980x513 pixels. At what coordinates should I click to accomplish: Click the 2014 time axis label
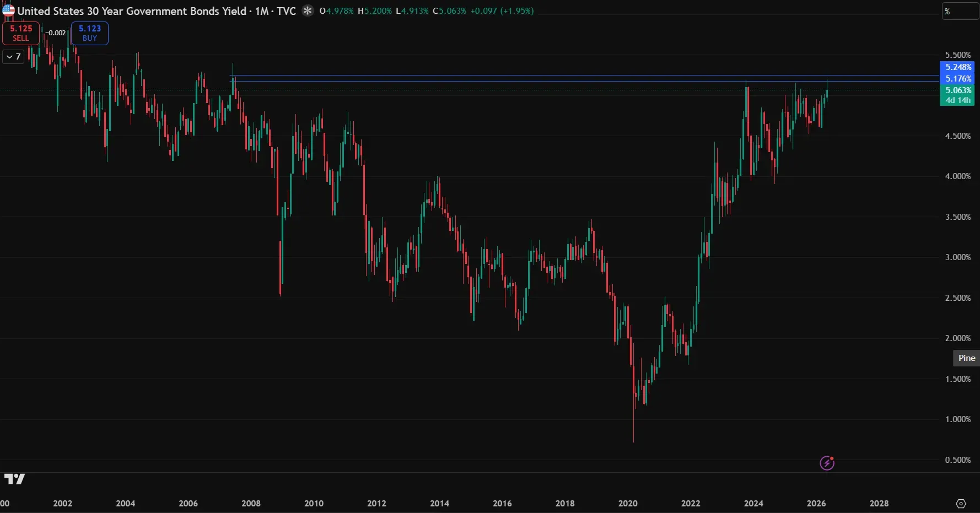click(439, 504)
